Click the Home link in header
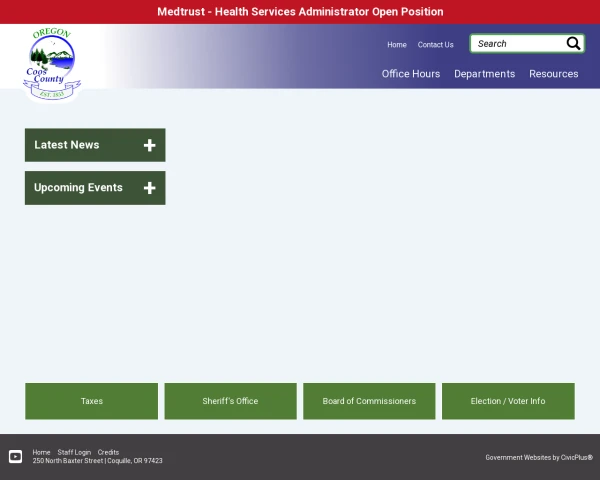 tap(397, 45)
